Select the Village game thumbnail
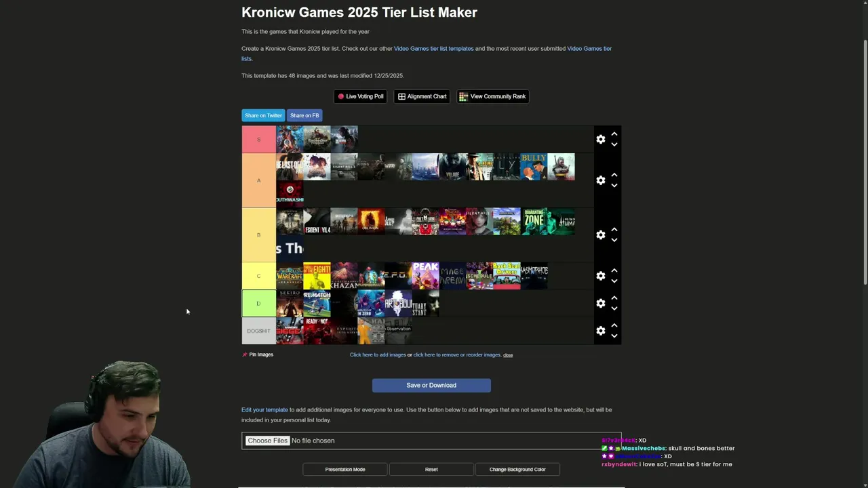Viewport: 868px width, 488px height. [x=452, y=167]
